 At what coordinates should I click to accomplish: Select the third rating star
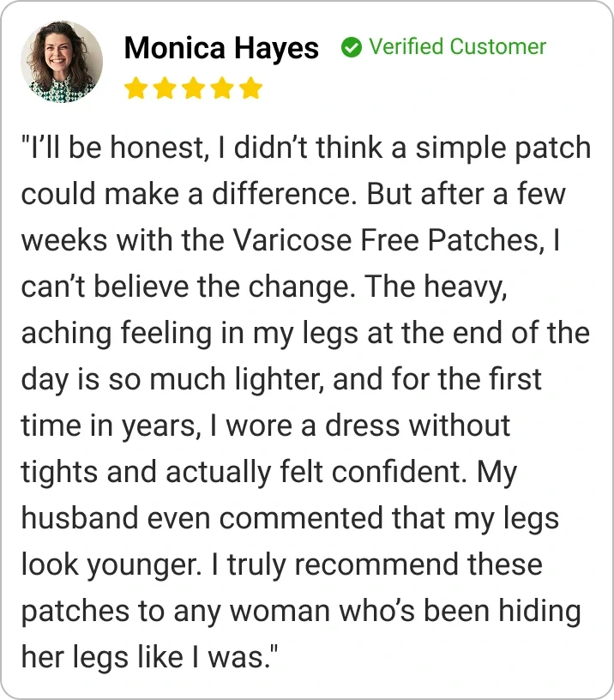point(193,88)
